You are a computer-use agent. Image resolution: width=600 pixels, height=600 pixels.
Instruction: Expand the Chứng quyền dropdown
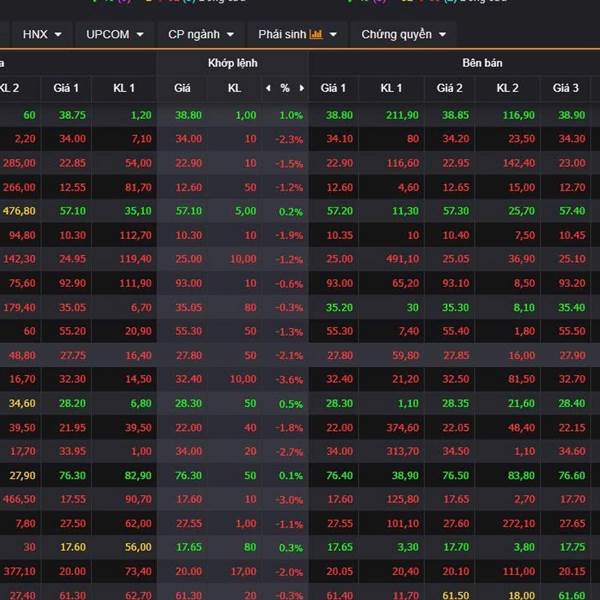pos(403,34)
